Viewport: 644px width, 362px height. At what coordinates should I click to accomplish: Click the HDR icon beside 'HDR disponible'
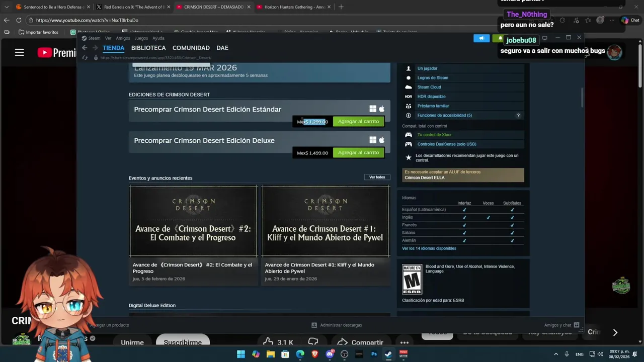pyautogui.click(x=409, y=97)
